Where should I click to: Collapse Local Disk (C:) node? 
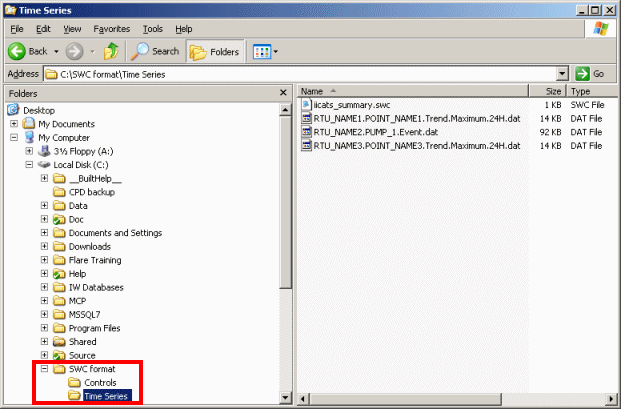coord(29,165)
